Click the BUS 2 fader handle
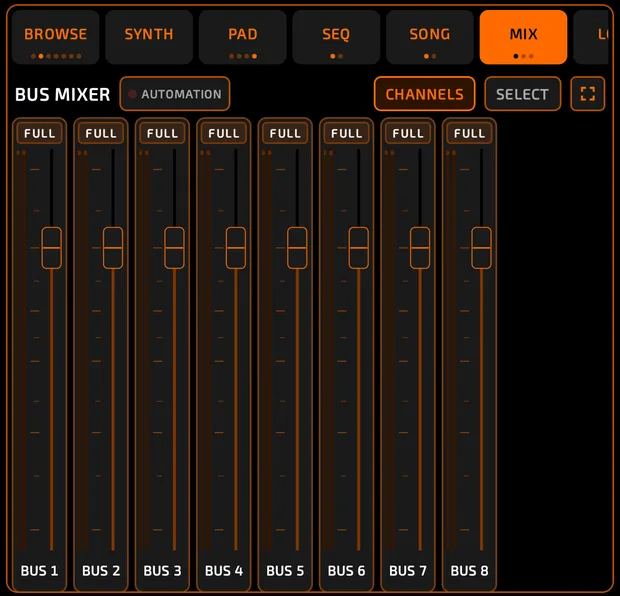Image resolution: width=620 pixels, height=596 pixels. point(113,248)
